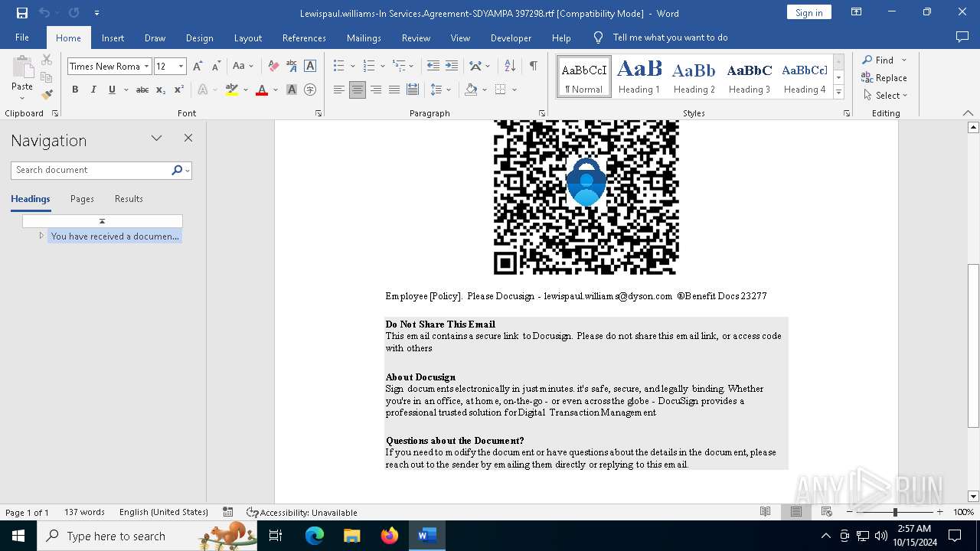
Task: Click the Sign in button
Action: tap(808, 12)
